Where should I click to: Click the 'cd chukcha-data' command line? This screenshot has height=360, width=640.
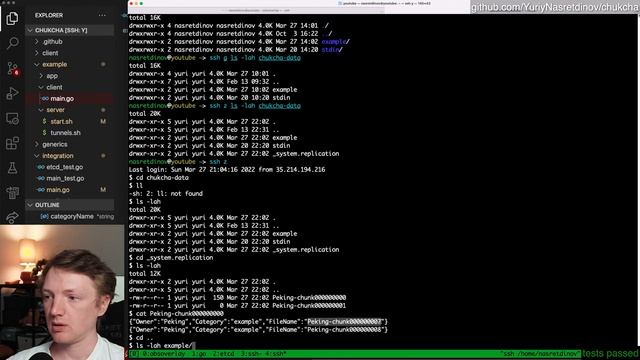pos(159,178)
